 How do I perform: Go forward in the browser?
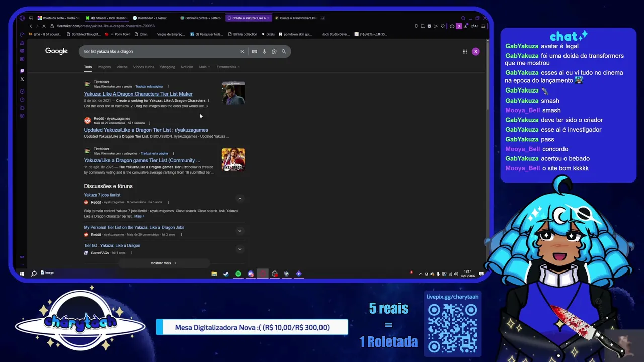[37, 26]
